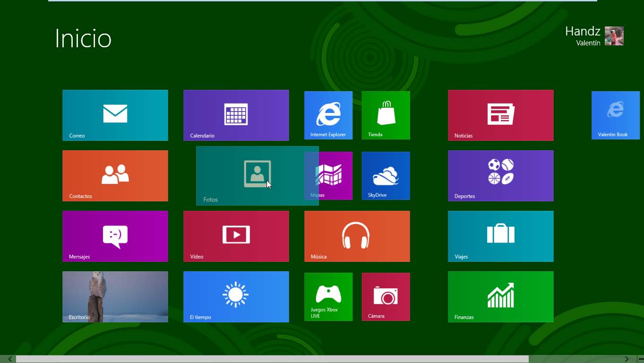The width and height of the screenshot is (644, 363).
Task: Launch the Vídeo tile
Action: click(x=236, y=236)
